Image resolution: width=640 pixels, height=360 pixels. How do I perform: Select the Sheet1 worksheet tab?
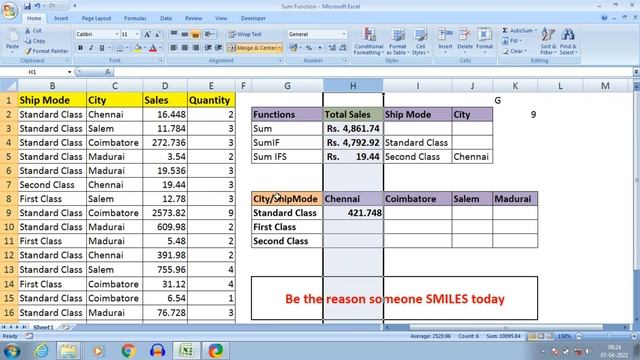43,327
